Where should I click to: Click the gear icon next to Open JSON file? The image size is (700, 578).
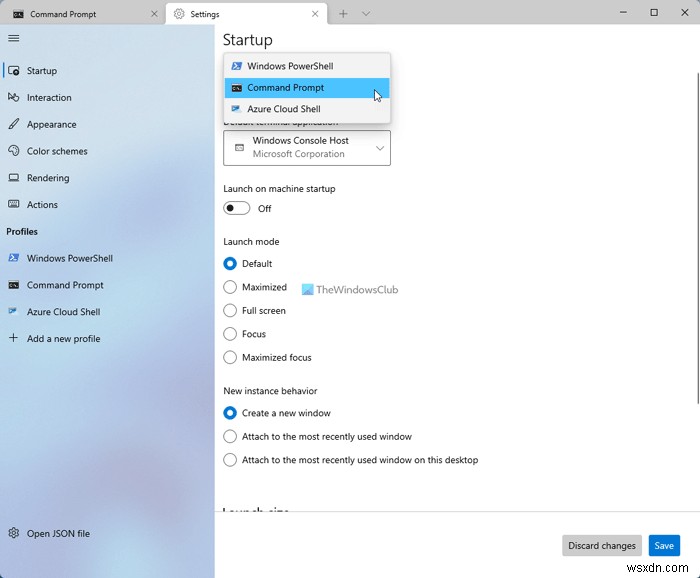click(14, 533)
